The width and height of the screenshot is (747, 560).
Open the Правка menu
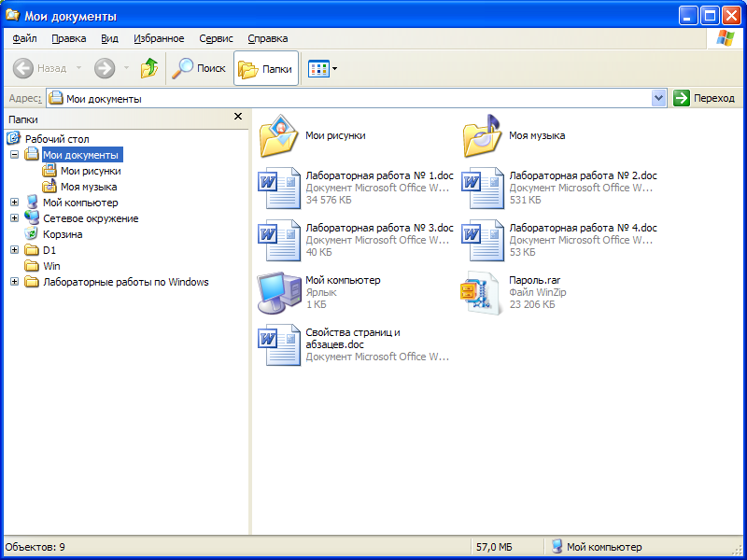click(68, 38)
